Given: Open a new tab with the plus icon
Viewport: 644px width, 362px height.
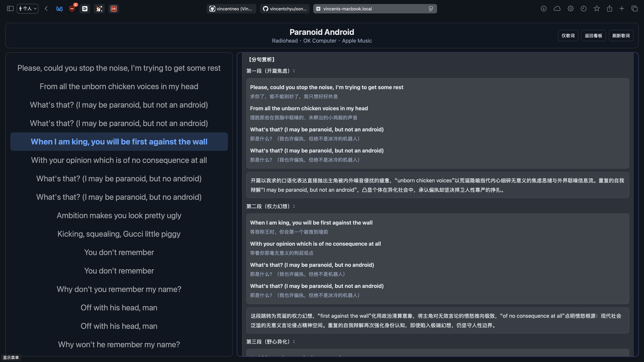Looking at the screenshot, I should 622,9.
